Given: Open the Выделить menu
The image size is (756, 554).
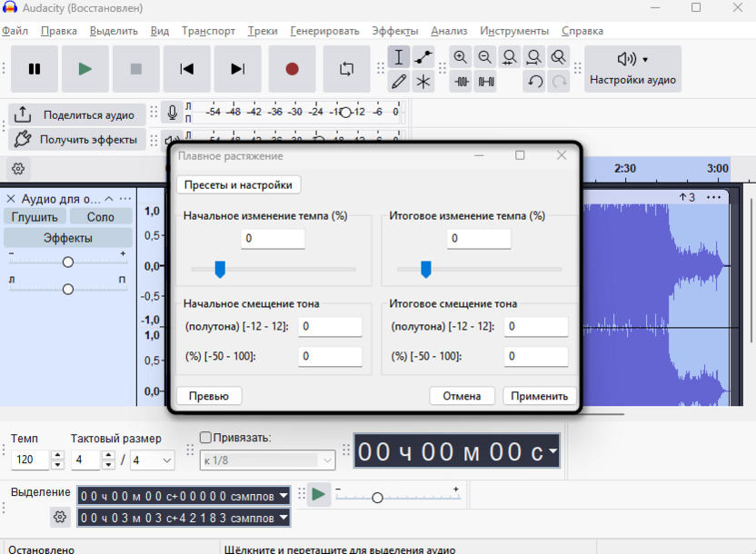Looking at the screenshot, I should click(114, 31).
